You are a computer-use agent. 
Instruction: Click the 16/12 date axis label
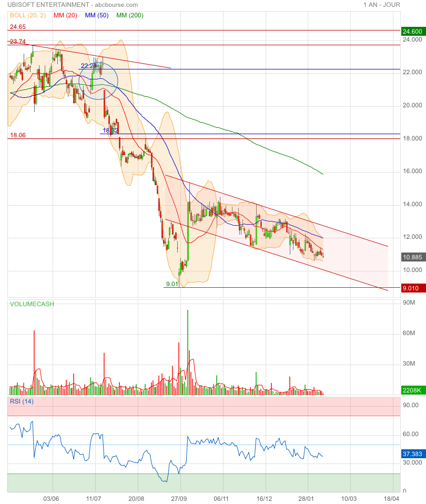264,499
